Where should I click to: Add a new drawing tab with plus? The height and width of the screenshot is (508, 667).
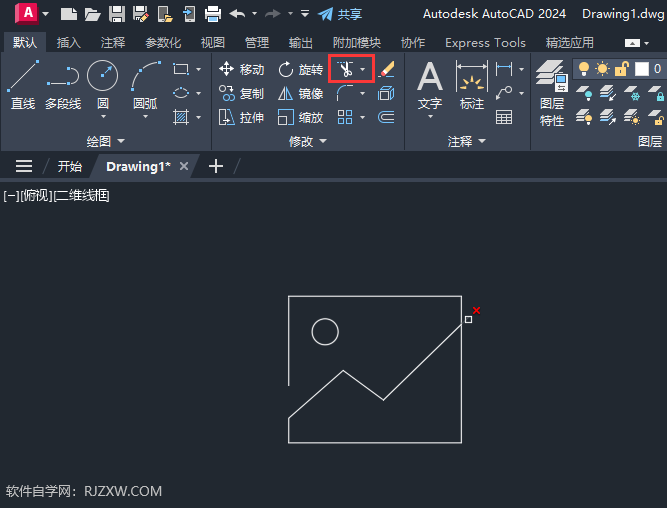tap(216, 166)
